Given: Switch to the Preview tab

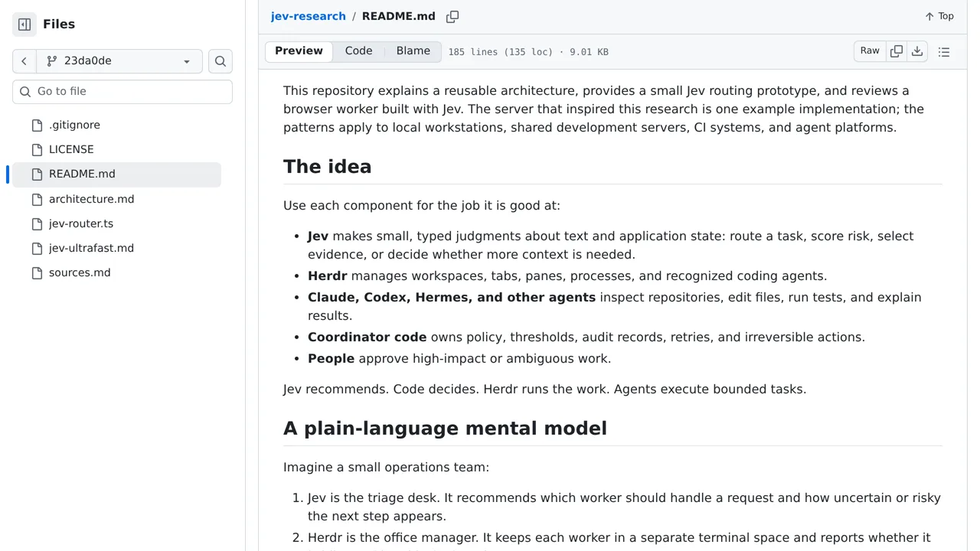Looking at the screenshot, I should (299, 51).
